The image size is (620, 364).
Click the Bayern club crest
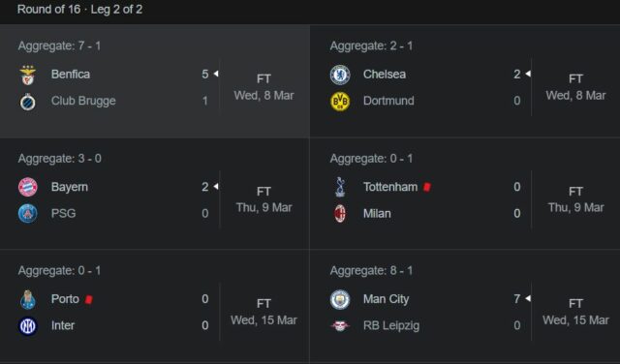click(x=28, y=187)
